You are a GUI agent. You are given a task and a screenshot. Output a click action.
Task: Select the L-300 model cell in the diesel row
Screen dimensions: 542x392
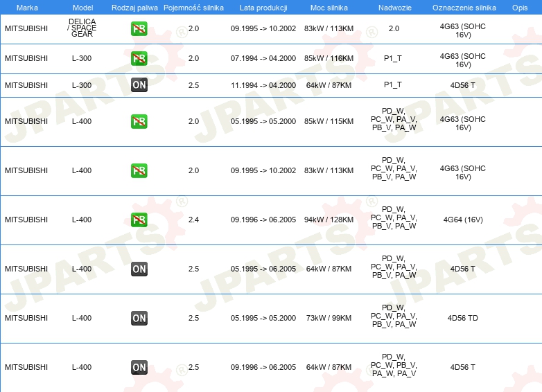pos(82,85)
